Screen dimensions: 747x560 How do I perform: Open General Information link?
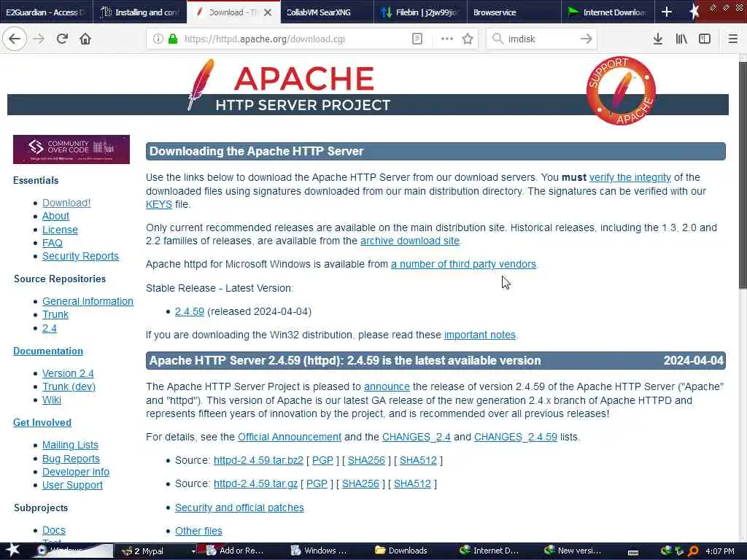[88, 301]
